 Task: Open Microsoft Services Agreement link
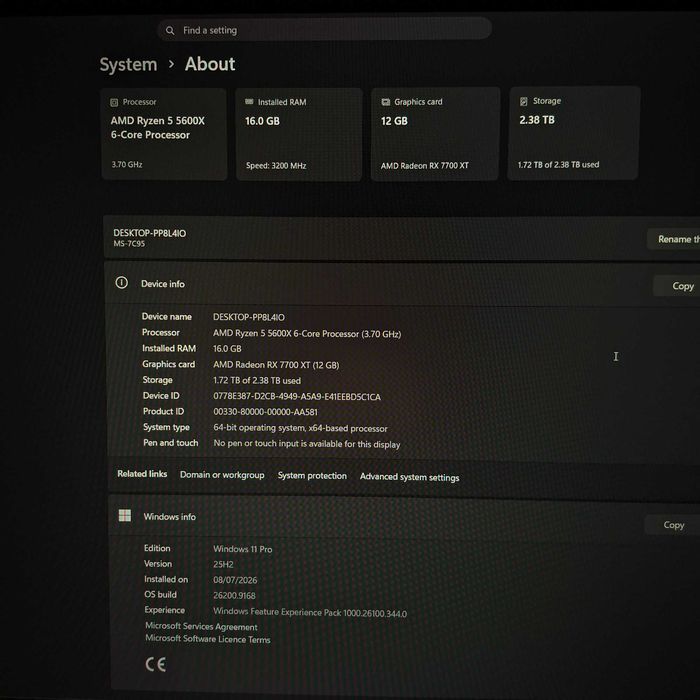coord(201,626)
